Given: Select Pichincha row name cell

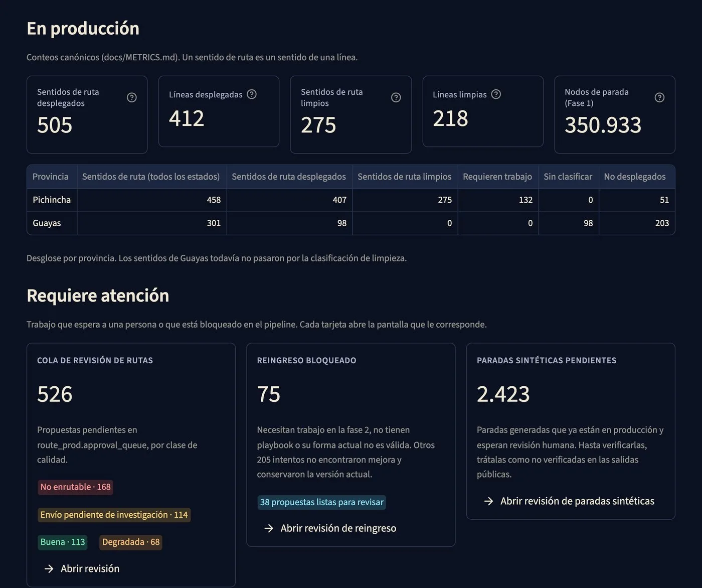Looking at the screenshot, I should tap(52, 200).
